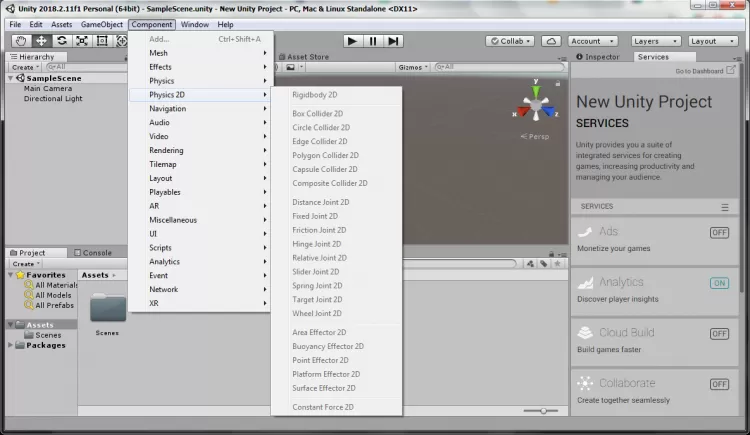The image size is (750, 435).
Task: Open the cloud services button
Action: (551, 41)
